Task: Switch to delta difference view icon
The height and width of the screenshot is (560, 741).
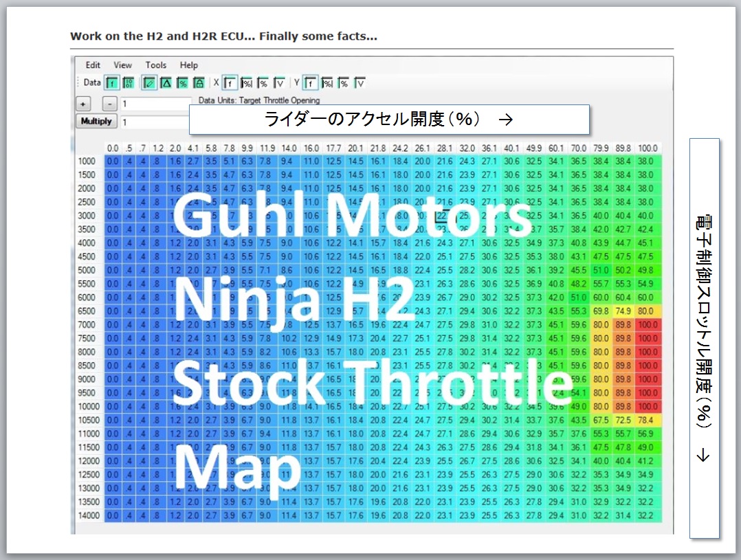Action: click(x=166, y=83)
